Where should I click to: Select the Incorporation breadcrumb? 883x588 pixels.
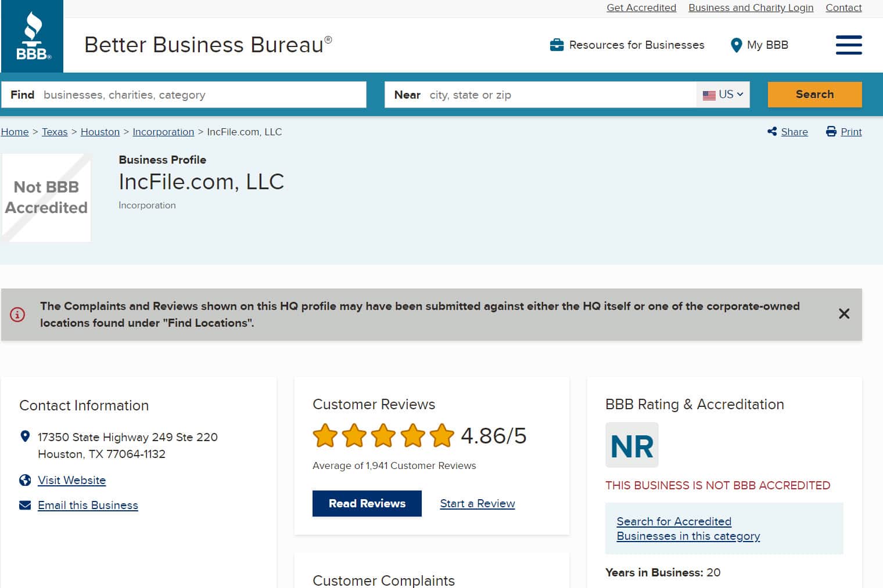(163, 132)
